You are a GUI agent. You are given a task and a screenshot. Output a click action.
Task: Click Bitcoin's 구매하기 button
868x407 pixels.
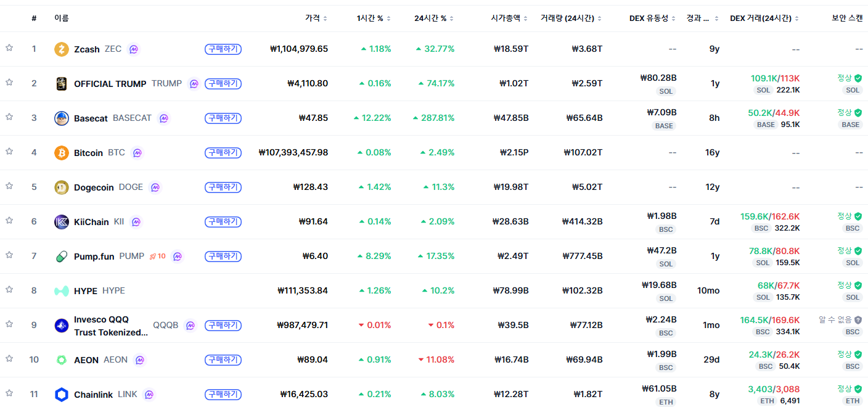pos(223,153)
